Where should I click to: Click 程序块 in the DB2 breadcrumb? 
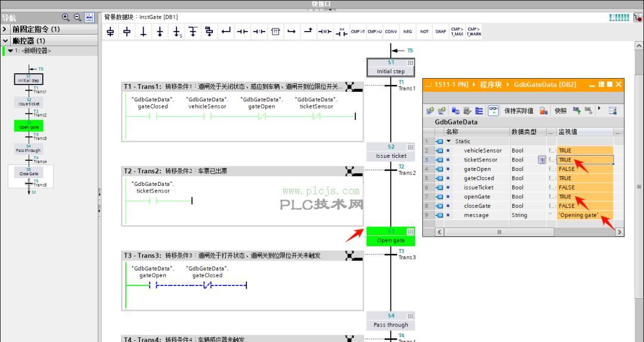point(491,85)
